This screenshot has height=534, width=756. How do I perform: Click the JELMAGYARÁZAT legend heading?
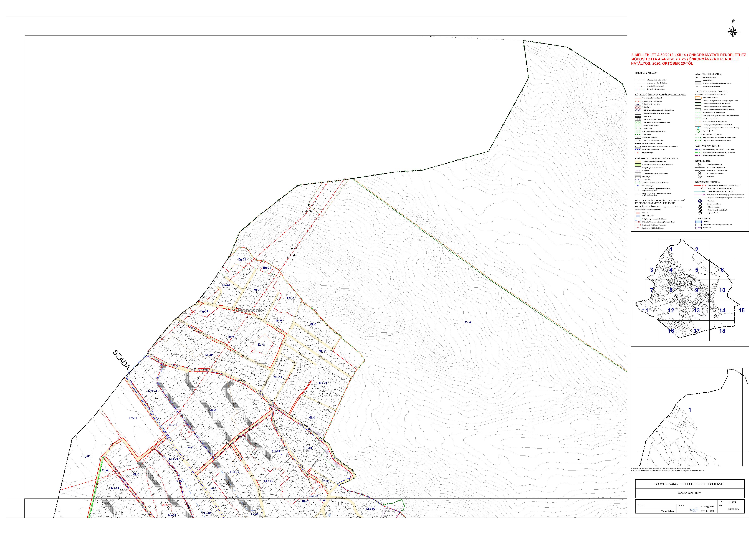[646, 73]
